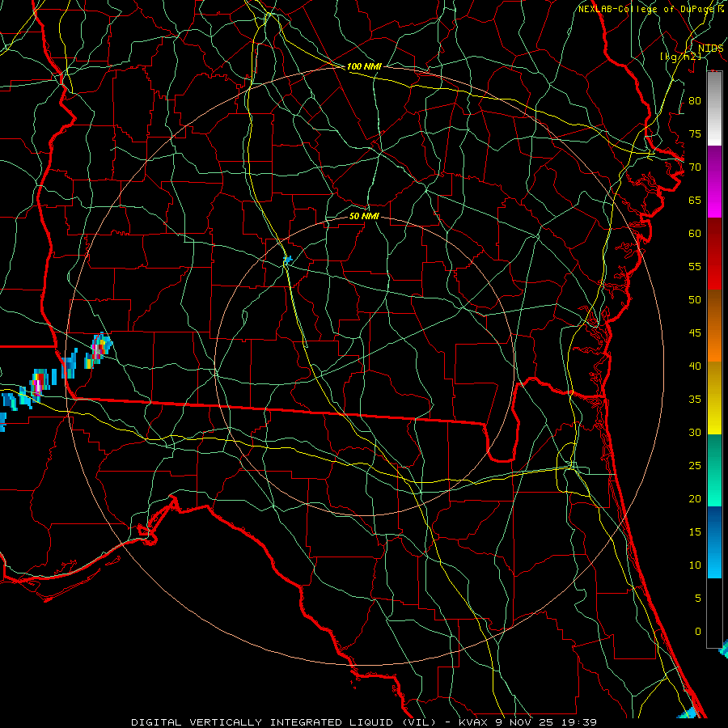
Task: Click the scale value 70
Action: (x=695, y=167)
